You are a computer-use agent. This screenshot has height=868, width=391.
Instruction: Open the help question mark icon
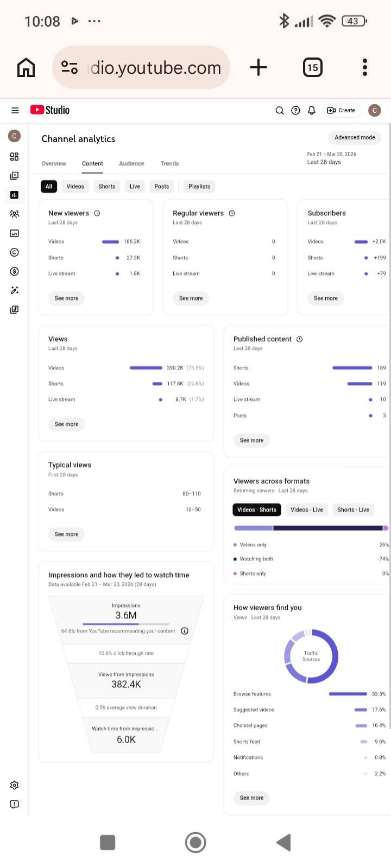[x=295, y=110]
